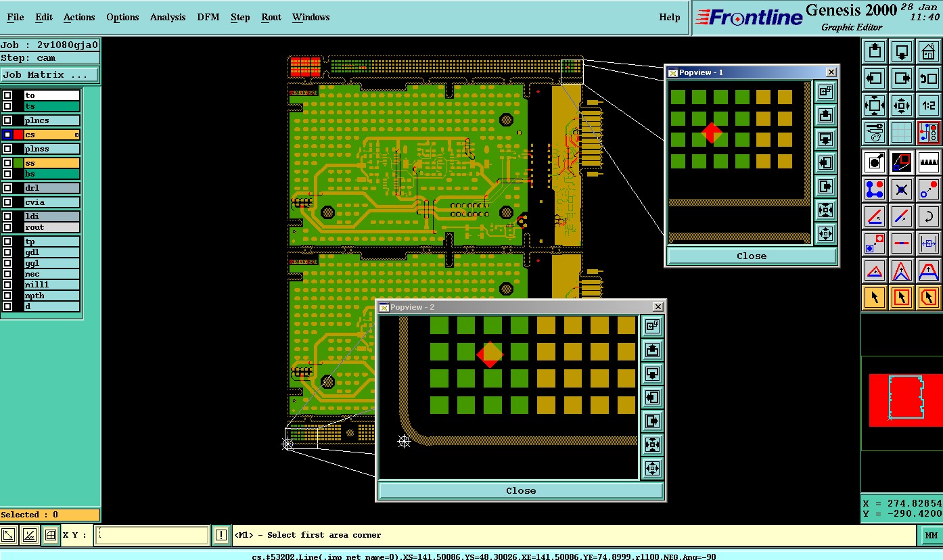Click the green color swatch of layer ss

point(18,163)
